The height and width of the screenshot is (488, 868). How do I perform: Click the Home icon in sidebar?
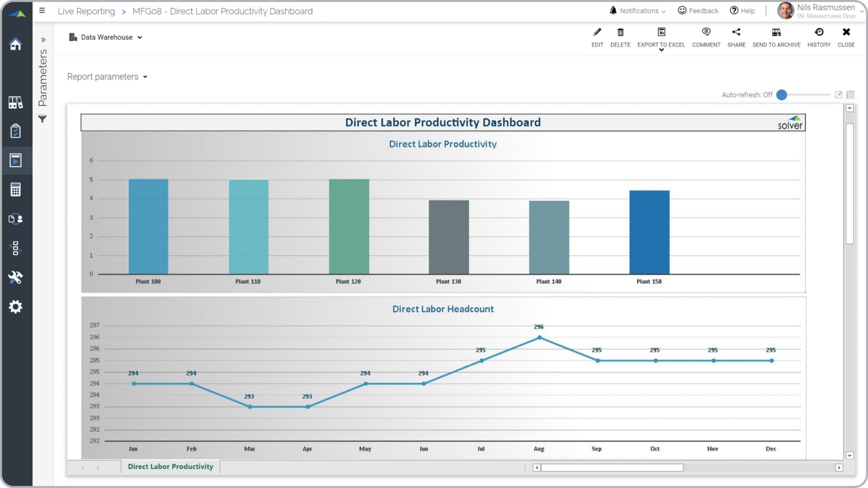[16, 44]
